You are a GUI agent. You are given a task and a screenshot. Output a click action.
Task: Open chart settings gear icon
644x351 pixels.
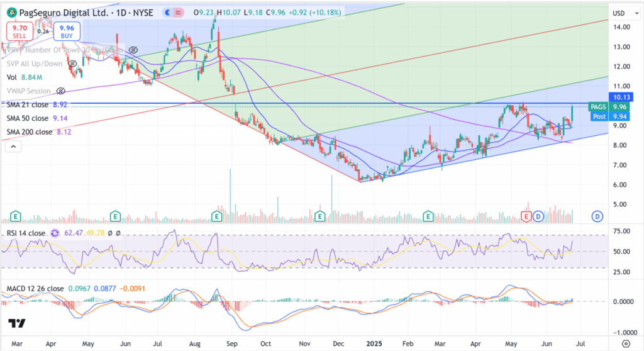click(x=626, y=343)
